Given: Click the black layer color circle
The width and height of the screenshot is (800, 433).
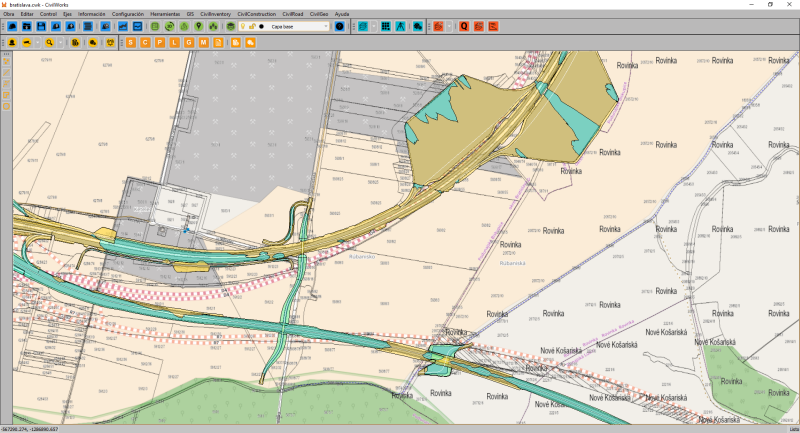Looking at the screenshot, I should (262, 26).
